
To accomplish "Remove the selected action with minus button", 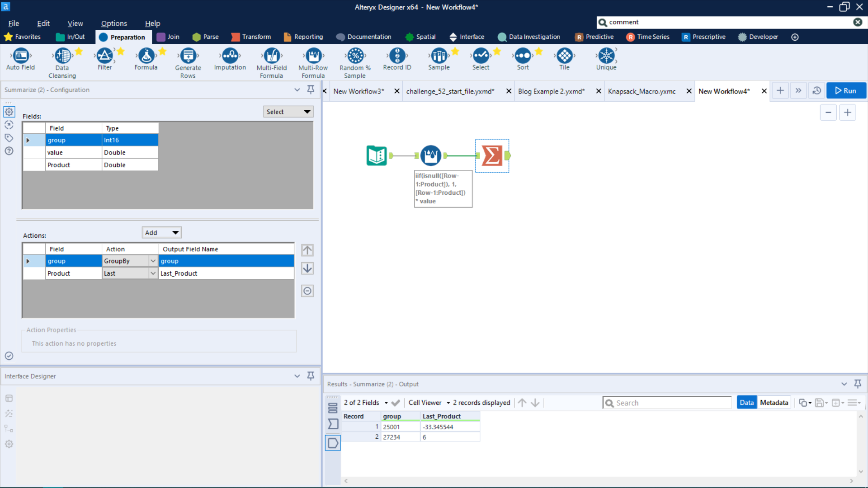I will click(307, 291).
